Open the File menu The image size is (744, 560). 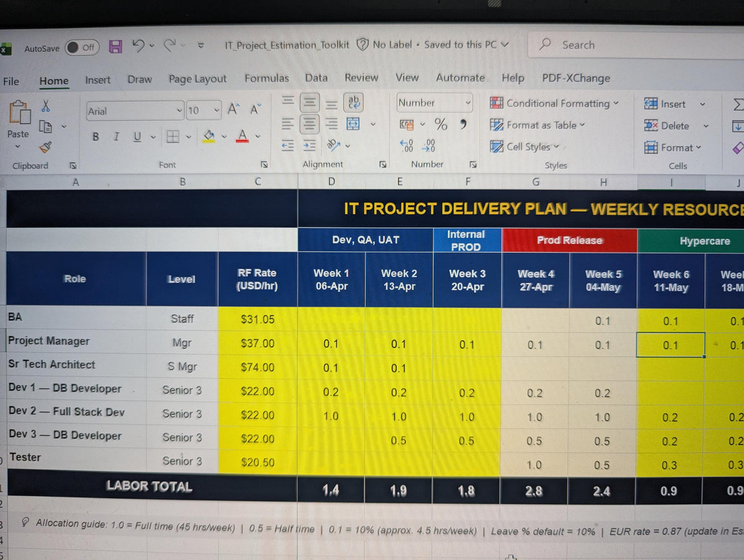pyautogui.click(x=11, y=81)
